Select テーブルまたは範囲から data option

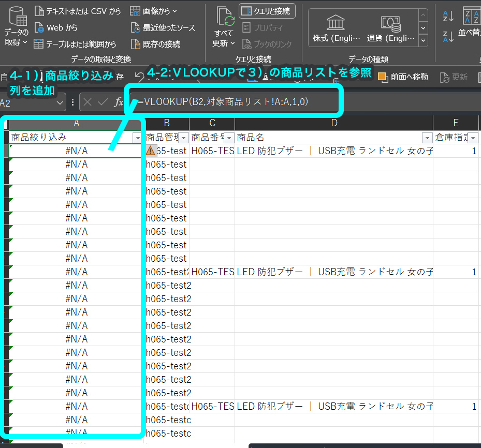75,44
